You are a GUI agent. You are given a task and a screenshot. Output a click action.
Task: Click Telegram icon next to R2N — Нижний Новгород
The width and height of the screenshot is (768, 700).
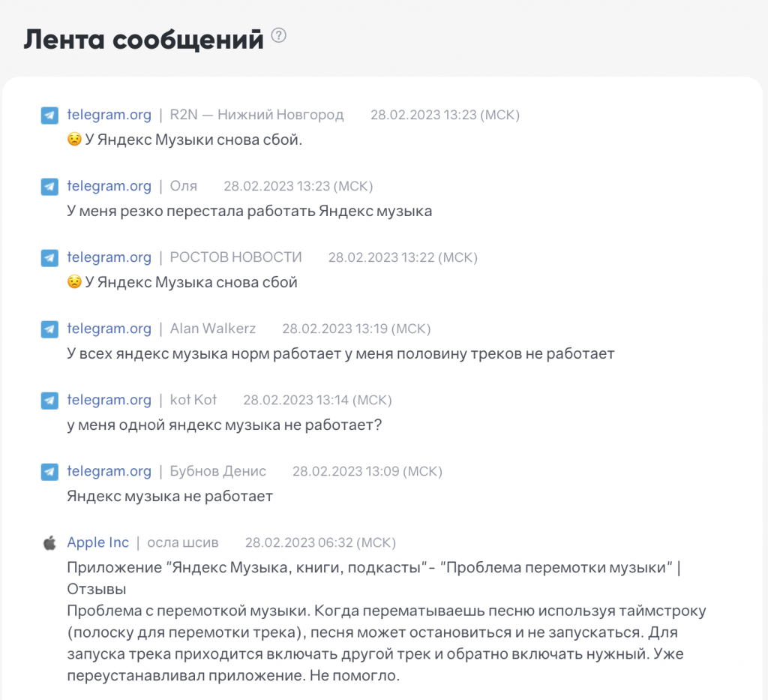coord(49,116)
